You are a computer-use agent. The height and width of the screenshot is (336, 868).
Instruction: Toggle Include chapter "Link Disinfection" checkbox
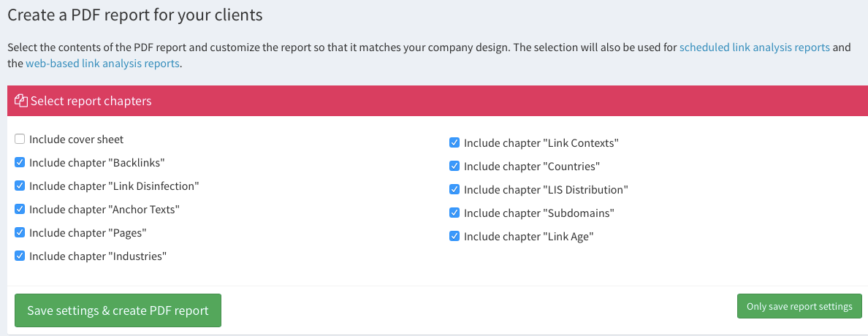(20, 186)
